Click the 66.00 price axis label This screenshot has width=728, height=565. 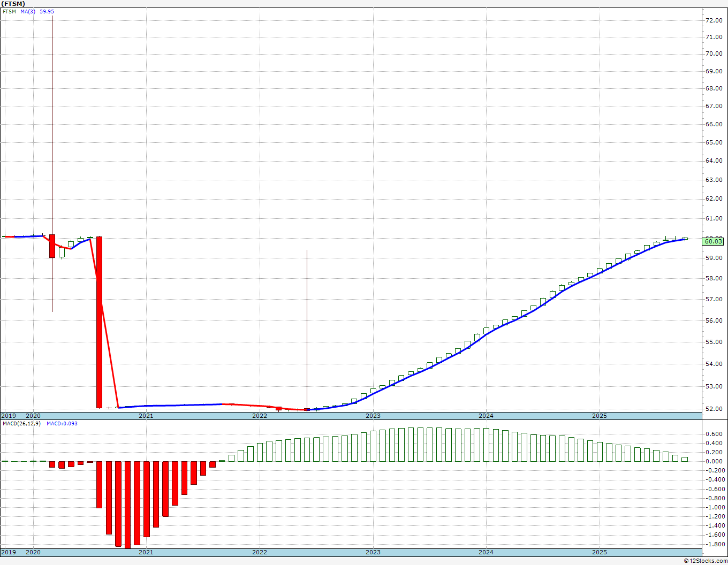[714, 124]
